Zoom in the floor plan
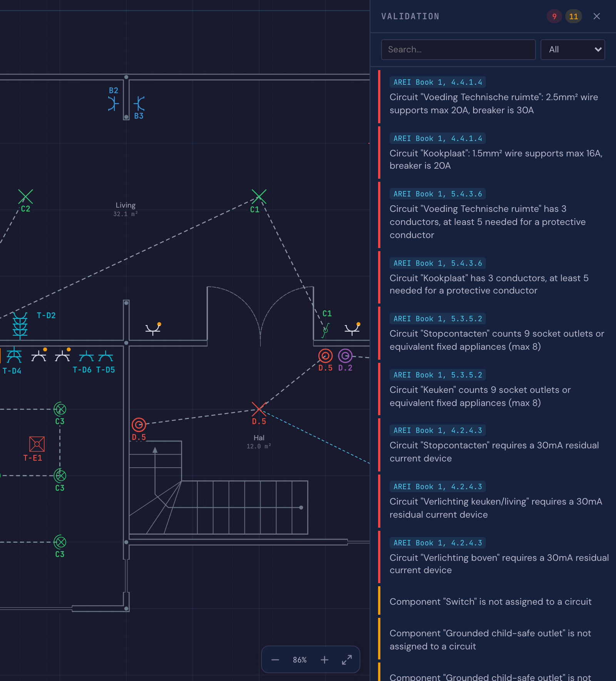Viewport: 616px width, 681px height. tap(325, 660)
